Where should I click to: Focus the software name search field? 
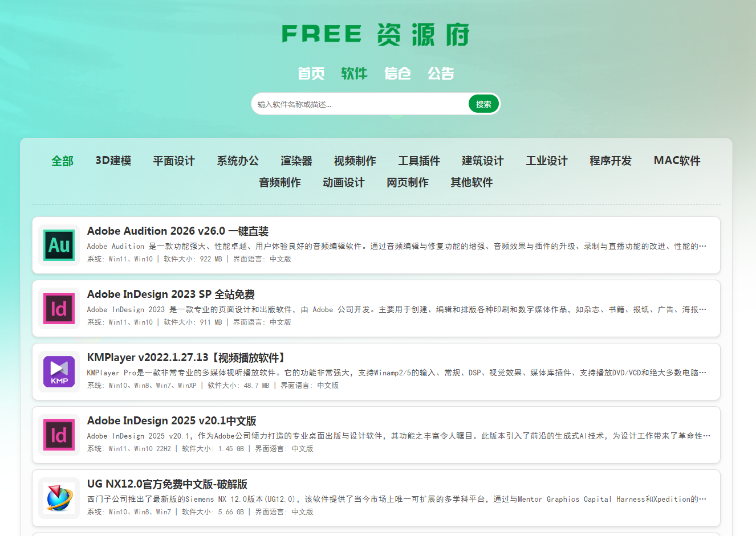coord(360,104)
